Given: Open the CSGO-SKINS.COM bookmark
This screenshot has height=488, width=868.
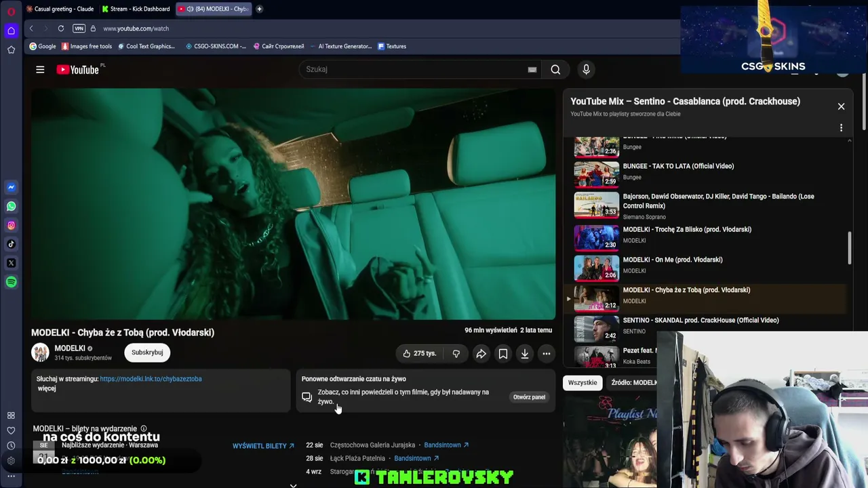Looking at the screenshot, I should point(216,46).
